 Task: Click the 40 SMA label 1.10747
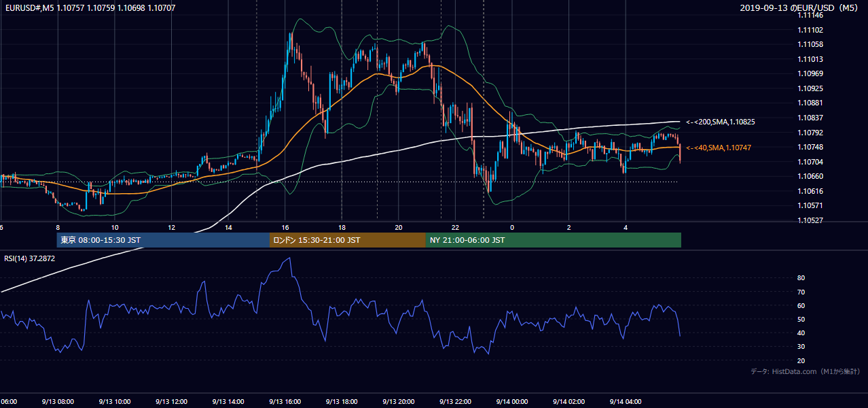click(x=718, y=148)
